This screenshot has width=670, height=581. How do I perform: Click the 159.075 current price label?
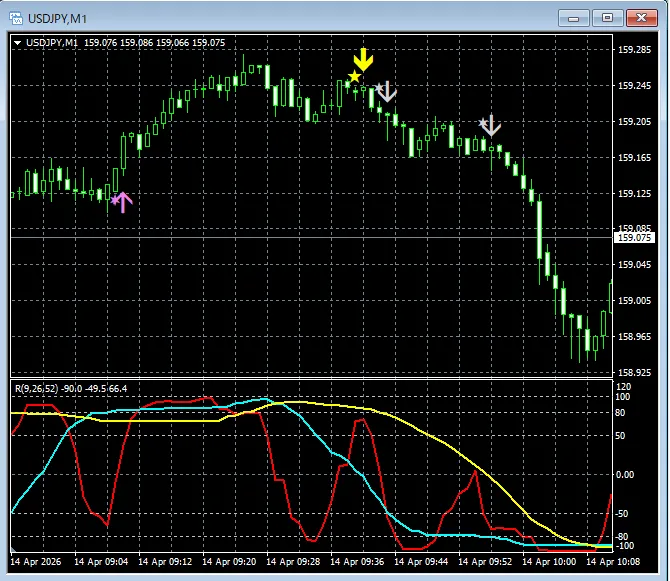point(634,238)
